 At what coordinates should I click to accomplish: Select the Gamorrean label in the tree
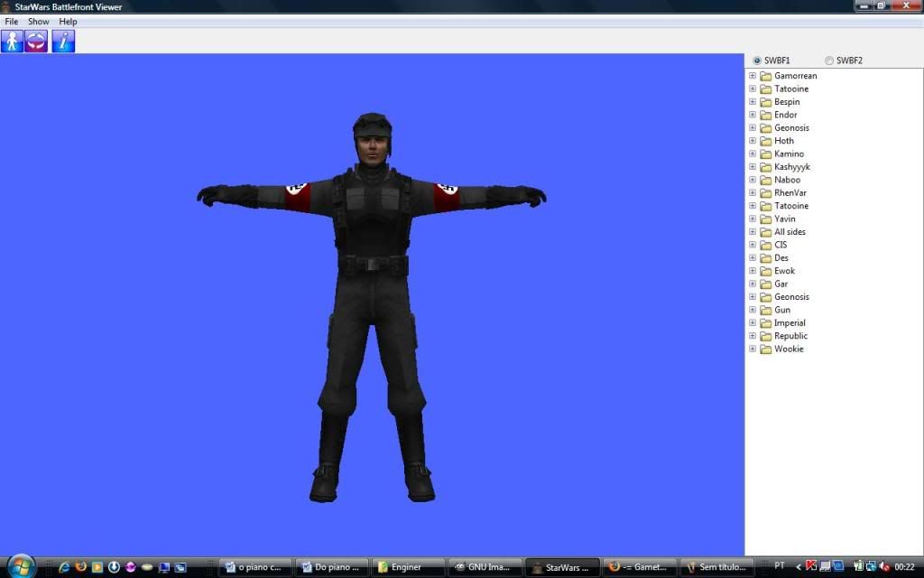pos(796,76)
